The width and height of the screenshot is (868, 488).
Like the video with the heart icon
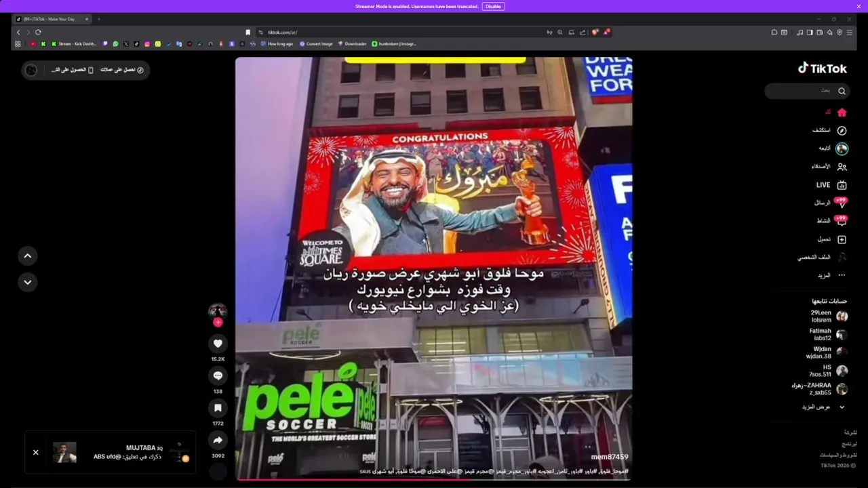pos(218,344)
